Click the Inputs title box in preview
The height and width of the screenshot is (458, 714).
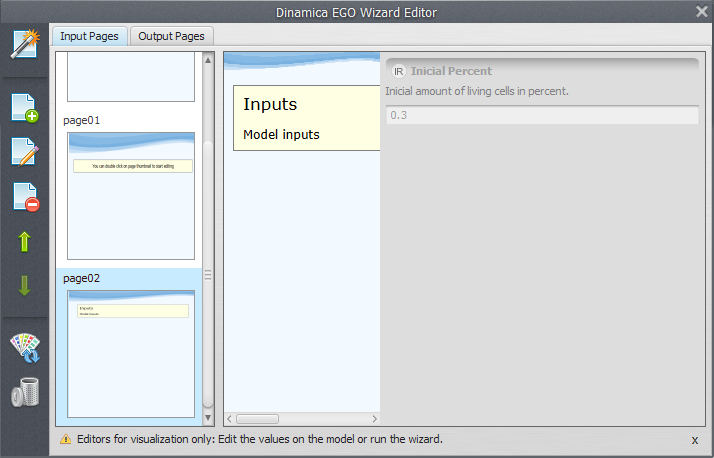[306, 118]
